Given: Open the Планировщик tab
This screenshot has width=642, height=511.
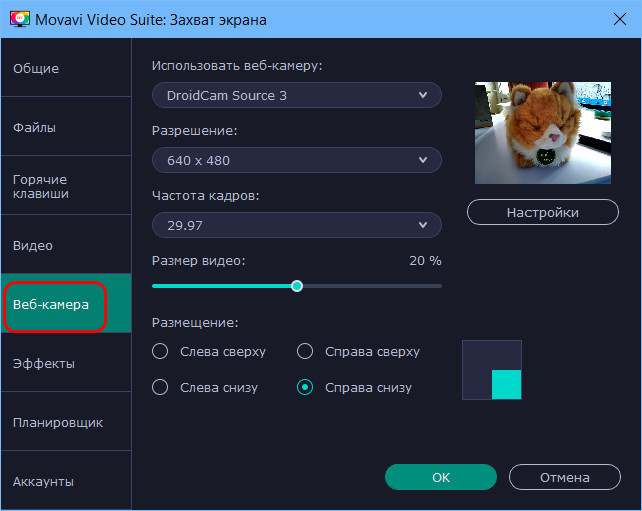Looking at the screenshot, I should [x=66, y=422].
